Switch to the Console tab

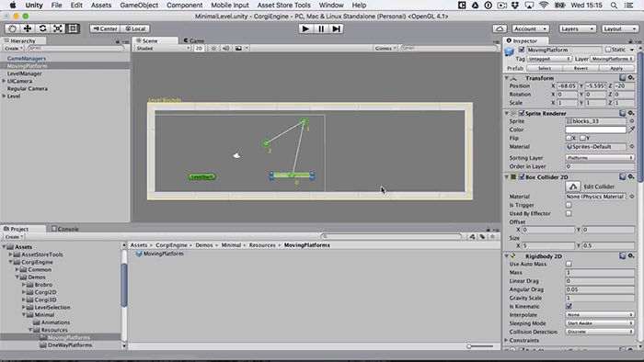coord(65,229)
